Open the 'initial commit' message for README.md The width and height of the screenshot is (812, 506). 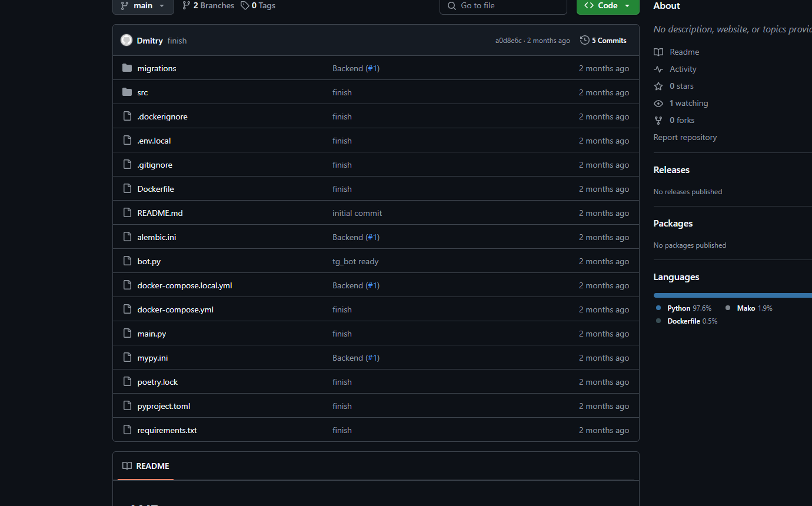[357, 213]
